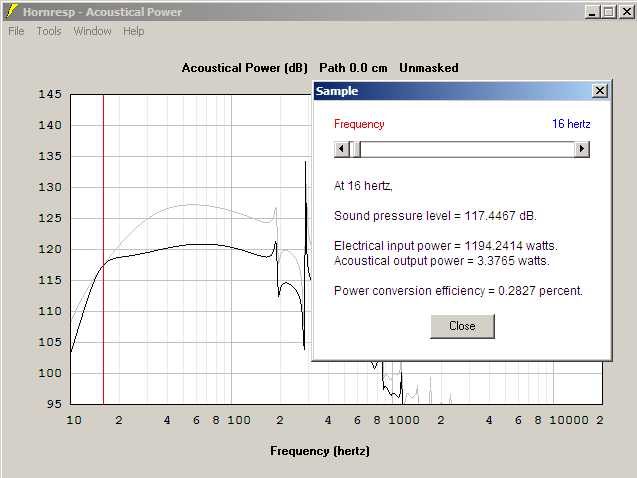The image size is (637, 478).
Task: Click the Hornresp lightning app icon
Action: coord(12,11)
